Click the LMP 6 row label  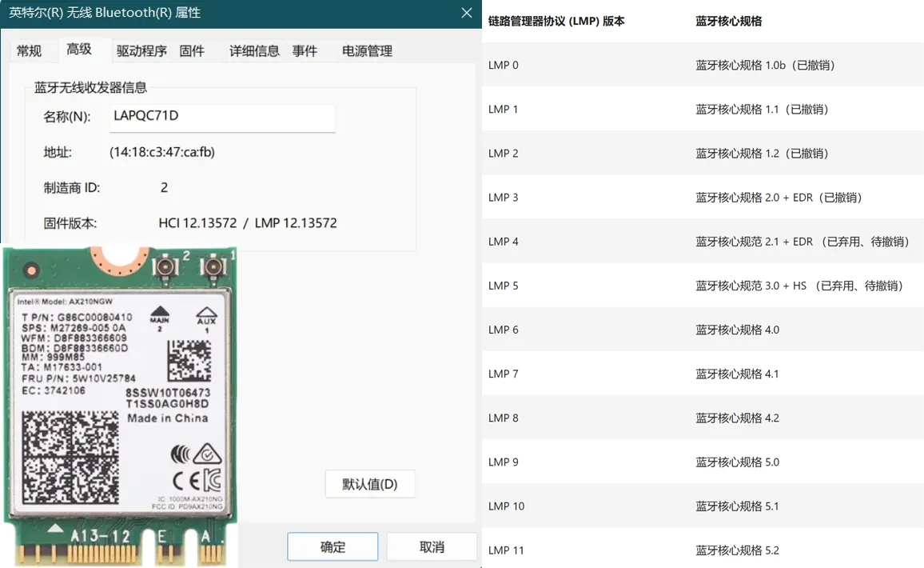[504, 330]
